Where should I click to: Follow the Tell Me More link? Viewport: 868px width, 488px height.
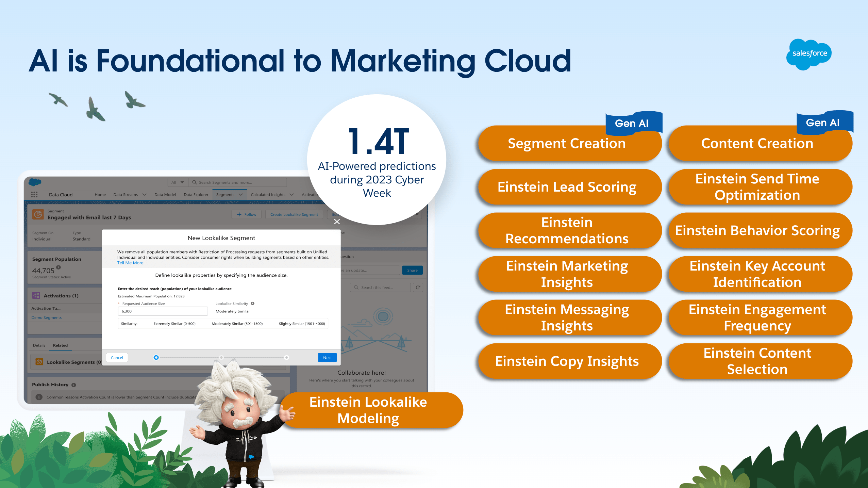(x=130, y=263)
